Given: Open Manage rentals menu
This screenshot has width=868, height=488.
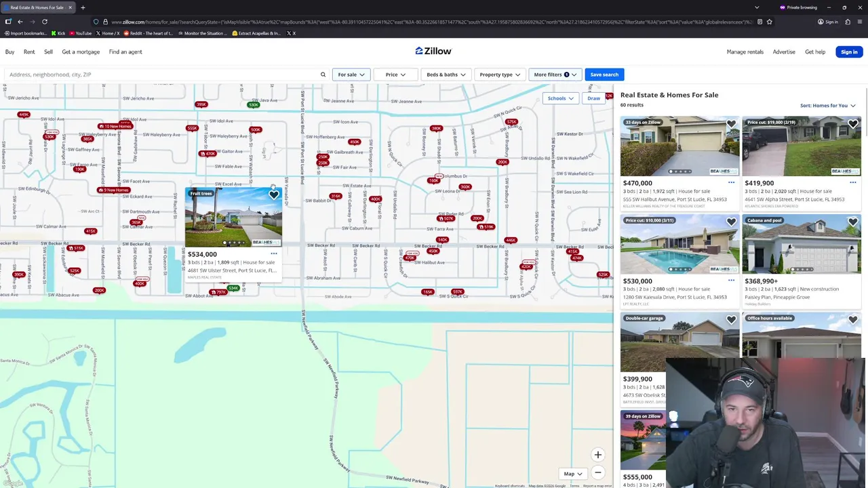Looking at the screenshot, I should (745, 52).
